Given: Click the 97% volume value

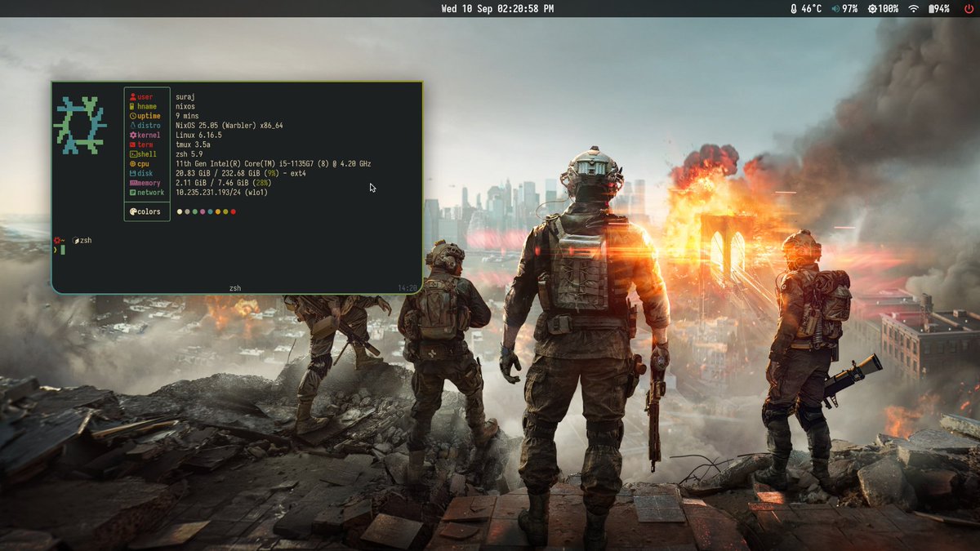Looking at the screenshot, I should point(850,8).
